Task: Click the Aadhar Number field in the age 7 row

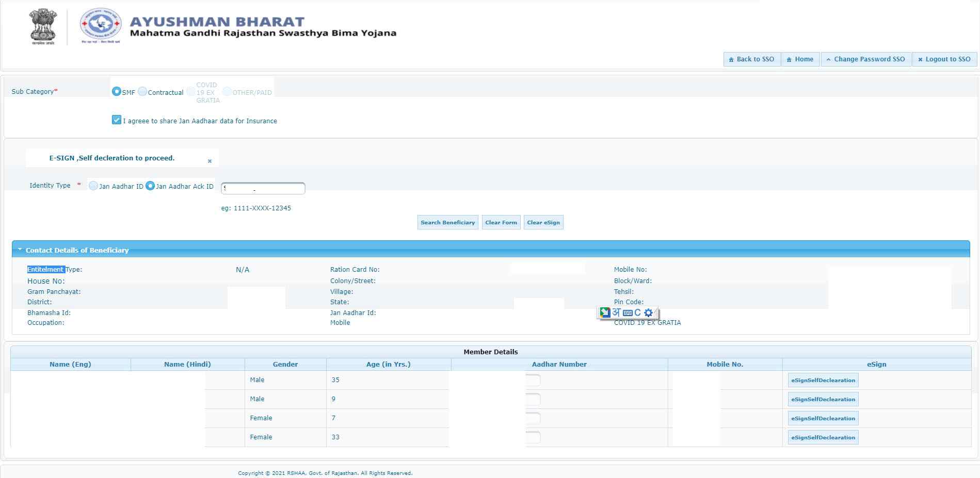Action: click(x=533, y=418)
